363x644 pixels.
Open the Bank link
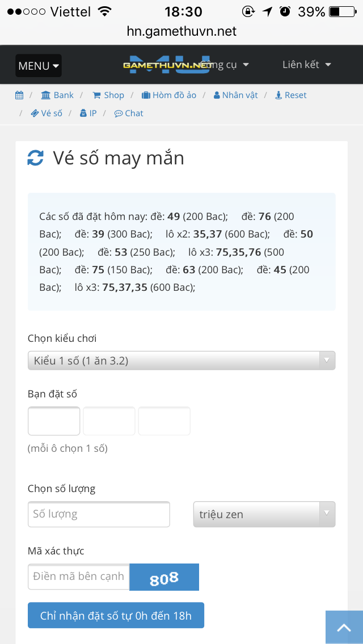57,95
